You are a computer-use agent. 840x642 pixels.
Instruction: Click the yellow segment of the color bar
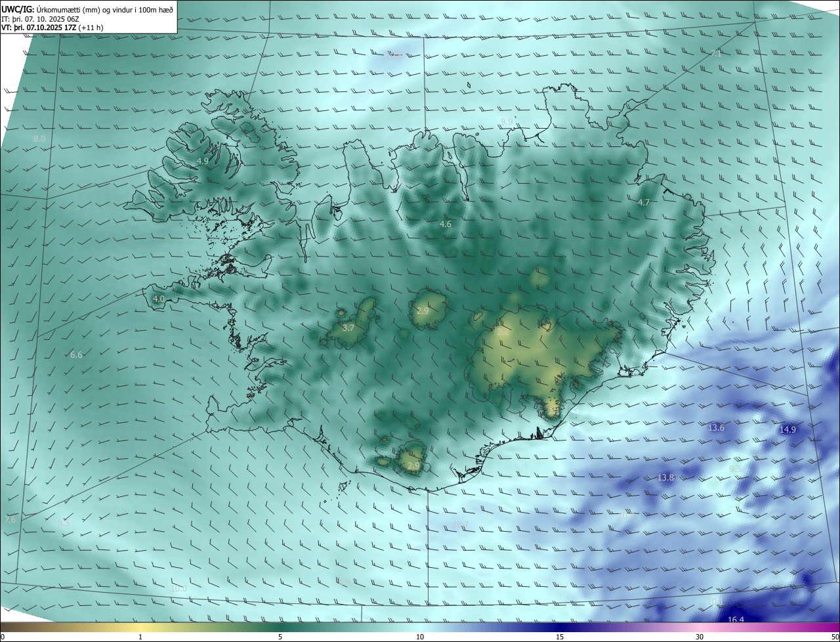140,627
